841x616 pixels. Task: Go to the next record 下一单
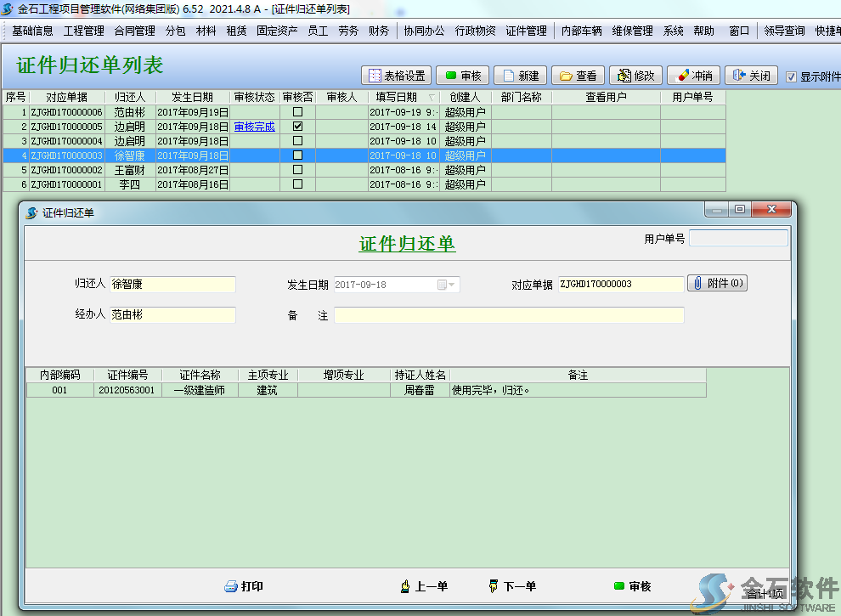pos(511,586)
